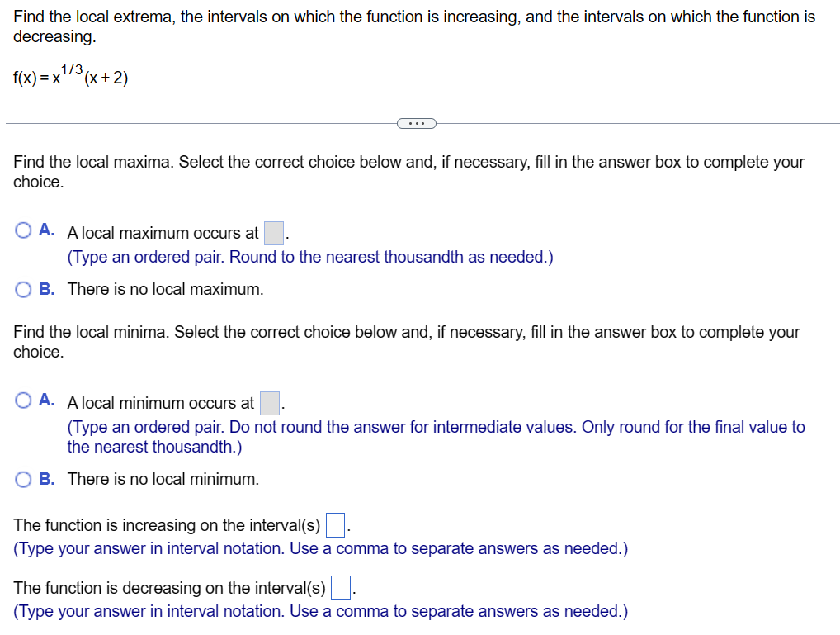This screenshot has height=635, width=840.
Task: Click the answer box for the local maximum ordered pair
Action: (x=273, y=233)
